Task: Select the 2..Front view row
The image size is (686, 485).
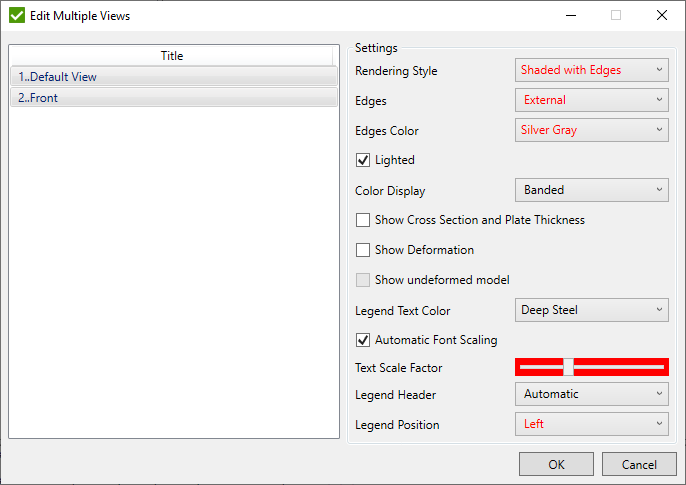Action: [172, 98]
